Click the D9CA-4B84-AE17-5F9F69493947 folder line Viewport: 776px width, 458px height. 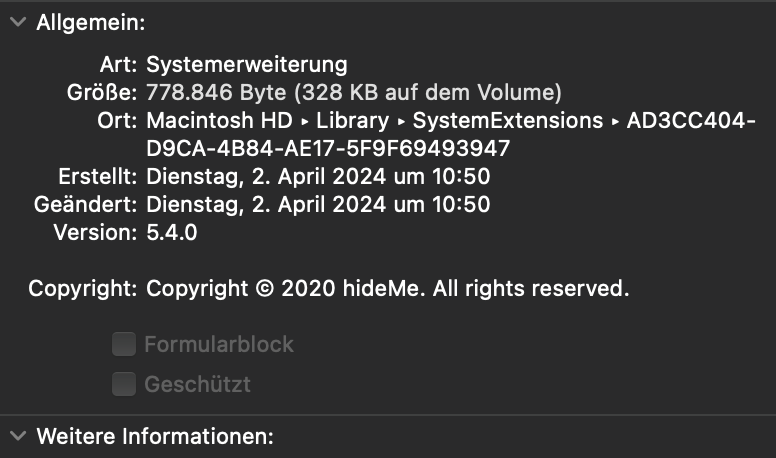pos(328,149)
